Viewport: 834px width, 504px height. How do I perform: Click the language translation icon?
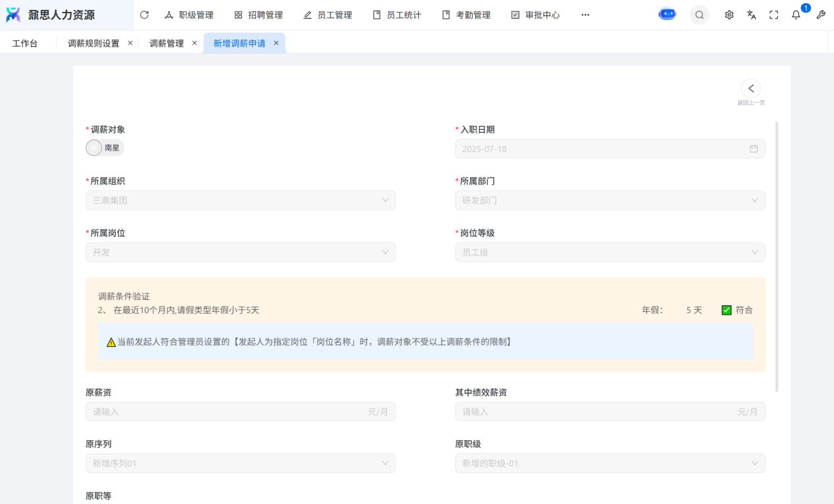(x=751, y=14)
